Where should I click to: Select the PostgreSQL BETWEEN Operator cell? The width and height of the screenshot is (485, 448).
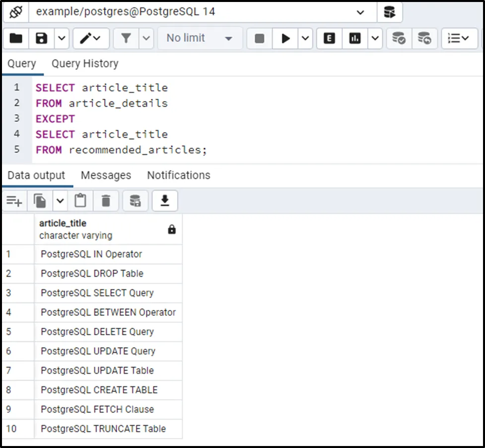coord(108,312)
